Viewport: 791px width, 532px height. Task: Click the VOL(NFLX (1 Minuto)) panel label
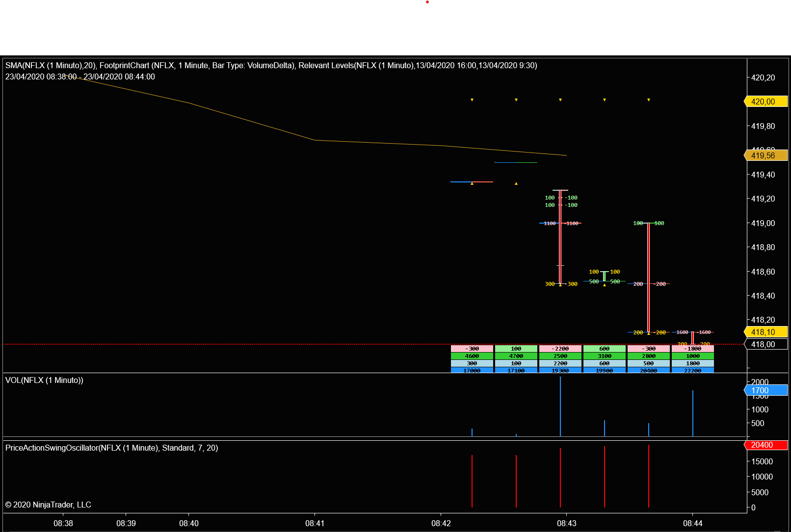point(44,380)
